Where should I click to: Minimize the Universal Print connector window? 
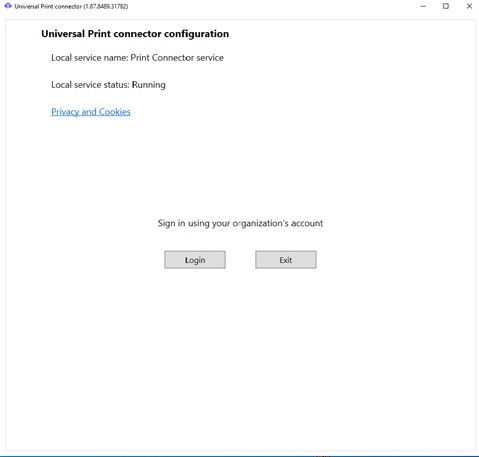click(423, 6)
